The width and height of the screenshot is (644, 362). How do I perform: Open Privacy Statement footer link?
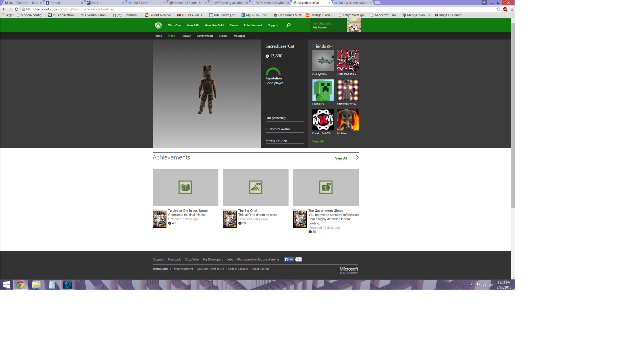pos(182,269)
